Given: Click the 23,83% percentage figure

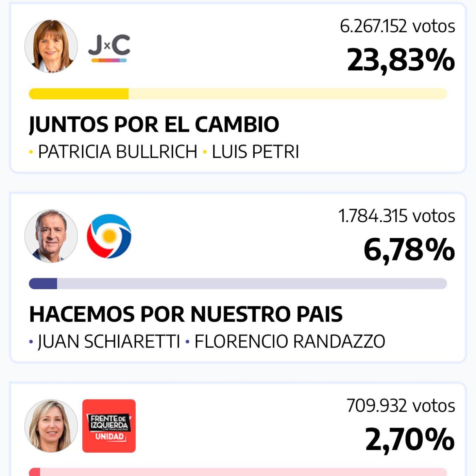Looking at the screenshot, I should (x=401, y=60).
